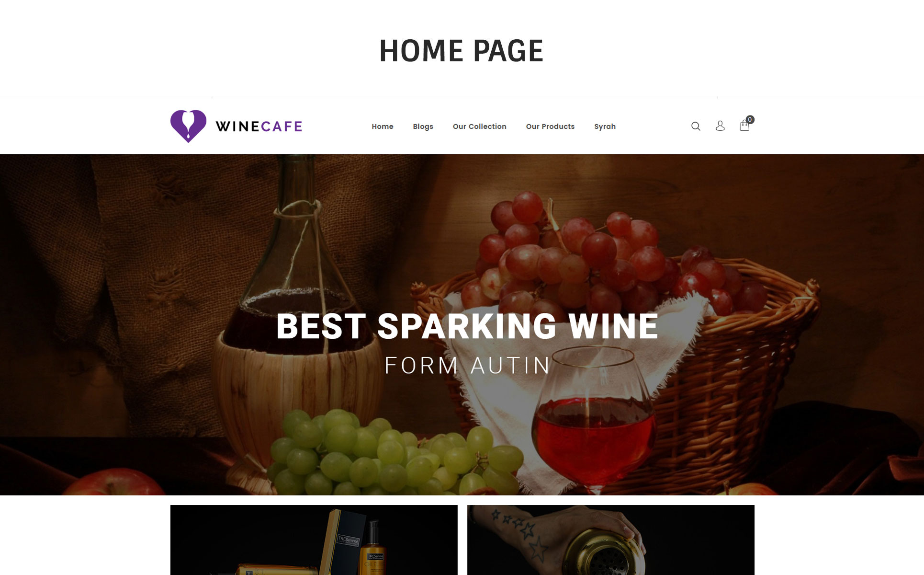Click the cart item count badge
Screen dimensions: 924x575
[x=750, y=119]
